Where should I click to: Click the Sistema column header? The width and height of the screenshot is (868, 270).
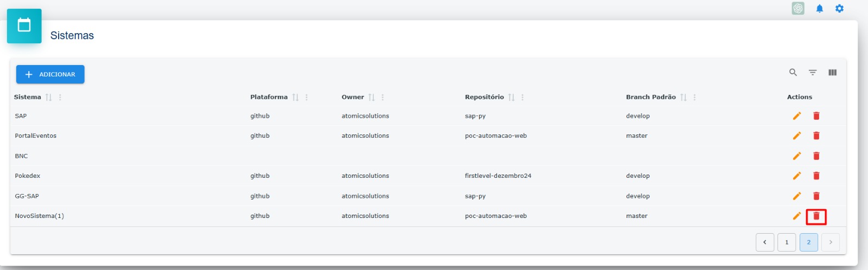(x=28, y=97)
